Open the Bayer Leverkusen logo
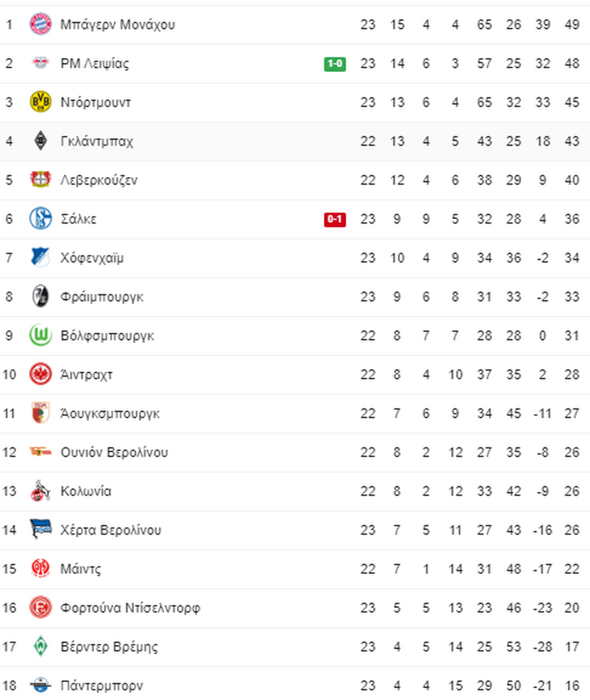 pos(40,180)
